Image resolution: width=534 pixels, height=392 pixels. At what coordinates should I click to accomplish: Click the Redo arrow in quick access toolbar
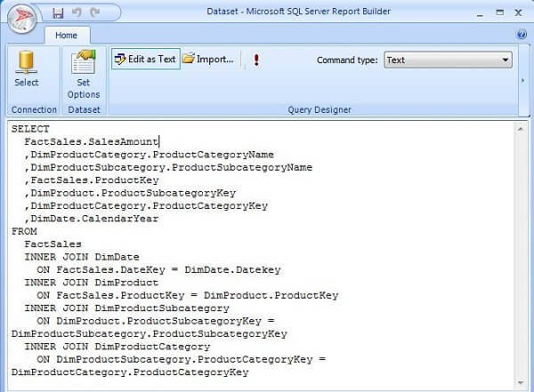pyautogui.click(x=94, y=12)
